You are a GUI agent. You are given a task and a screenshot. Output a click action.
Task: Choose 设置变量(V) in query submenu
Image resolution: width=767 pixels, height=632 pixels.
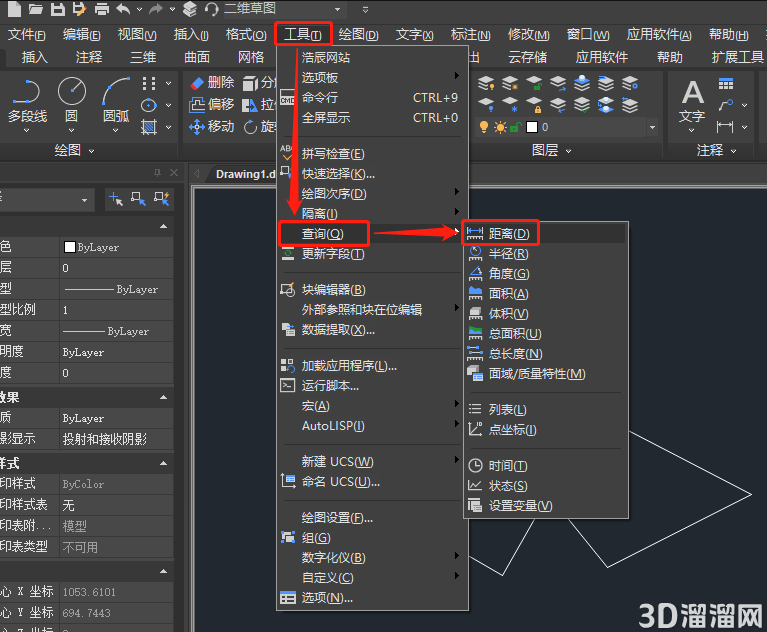click(520, 505)
